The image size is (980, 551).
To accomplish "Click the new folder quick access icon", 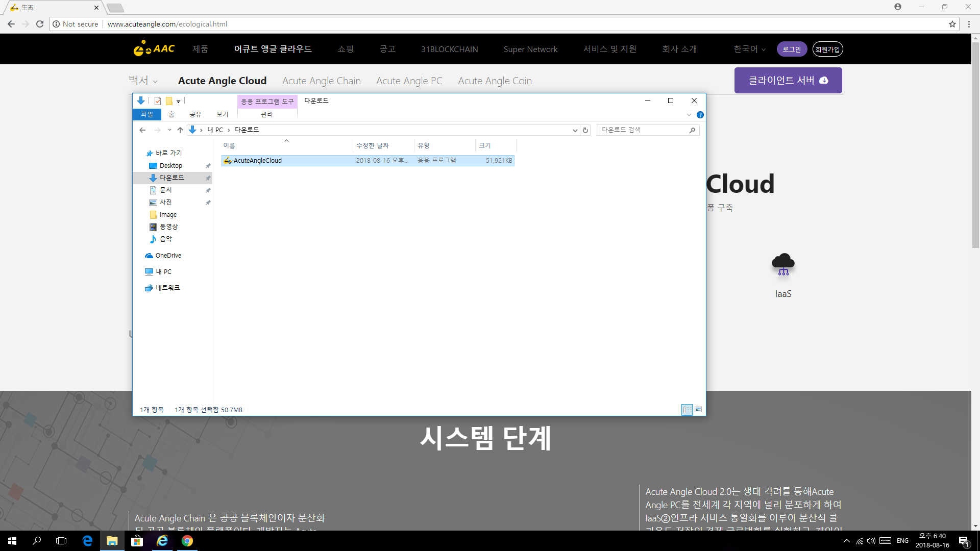I will (x=169, y=101).
